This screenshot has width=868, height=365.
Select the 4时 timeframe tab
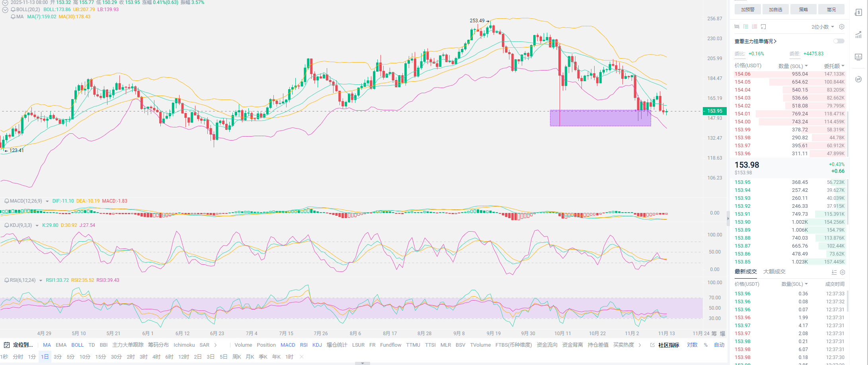point(156,357)
